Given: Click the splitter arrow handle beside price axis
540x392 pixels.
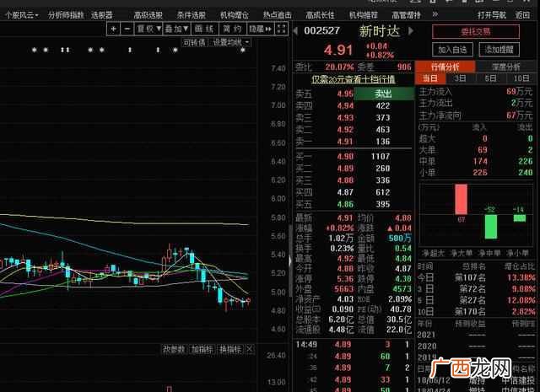Looking at the screenshot, I should coord(290,261).
